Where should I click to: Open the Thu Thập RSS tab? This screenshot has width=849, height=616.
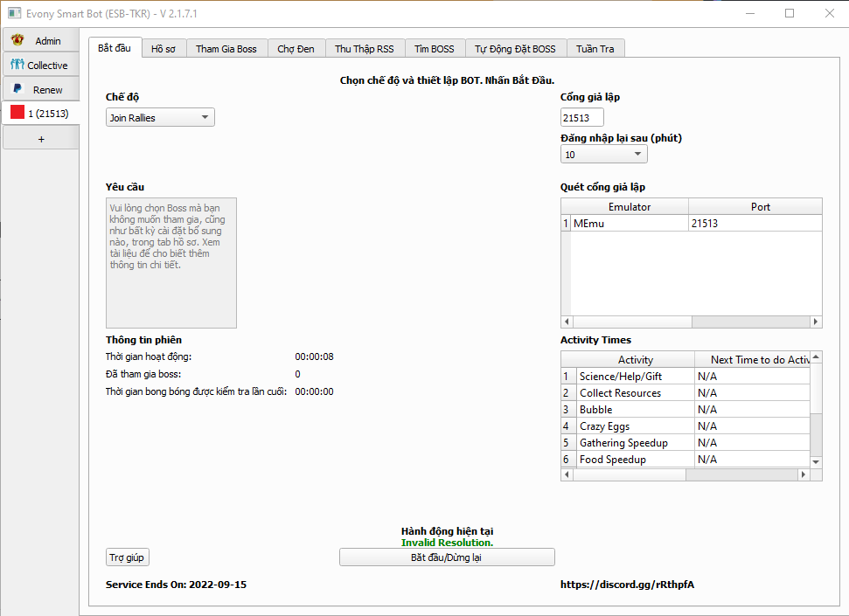click(364, 49)
